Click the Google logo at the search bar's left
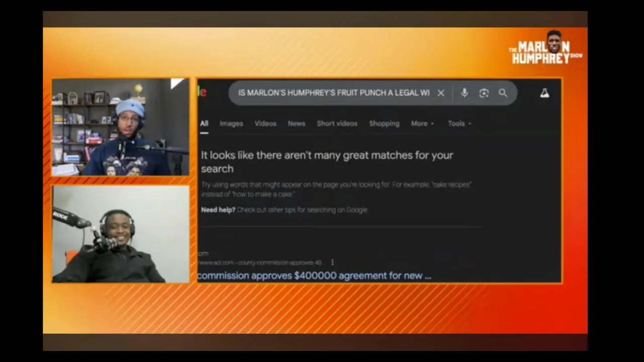The height and width of the screenshot is (362, 644). tap(202, 92)
